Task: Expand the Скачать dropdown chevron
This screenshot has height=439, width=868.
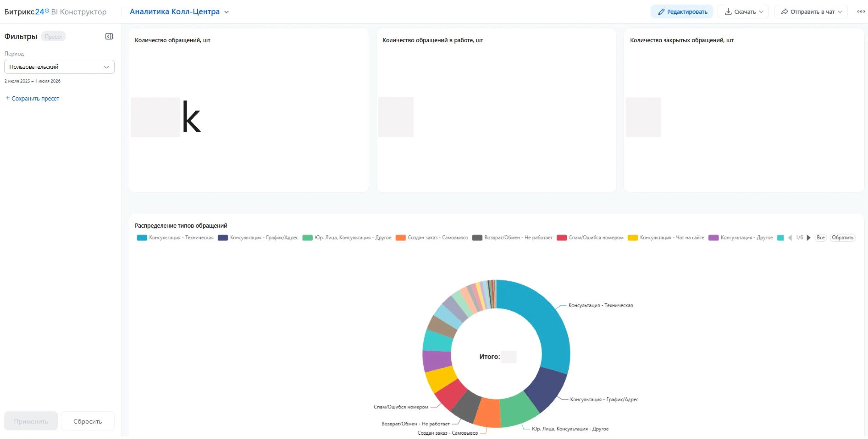Action: click(761, 12)
